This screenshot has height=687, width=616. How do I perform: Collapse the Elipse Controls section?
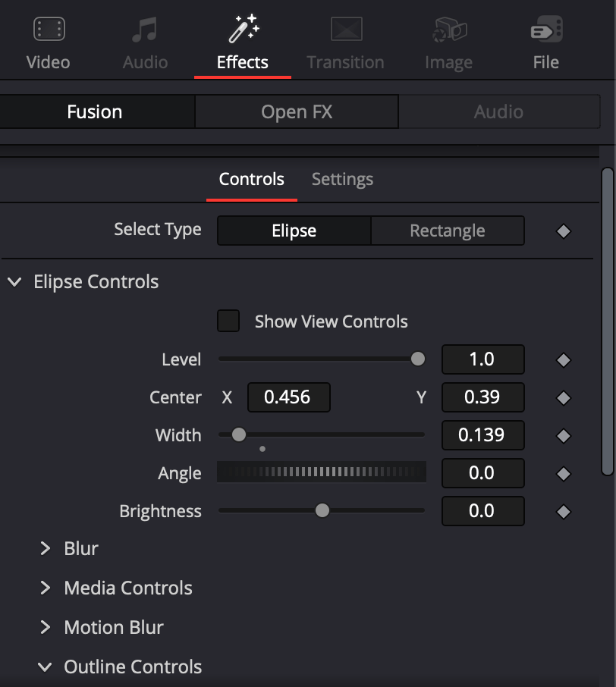tap(14, 282)
